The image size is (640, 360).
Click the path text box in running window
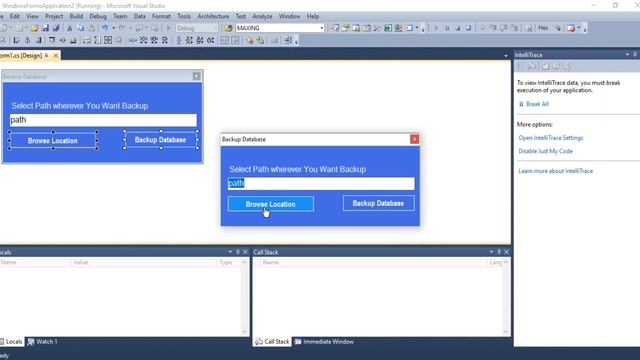click(321, 184)
